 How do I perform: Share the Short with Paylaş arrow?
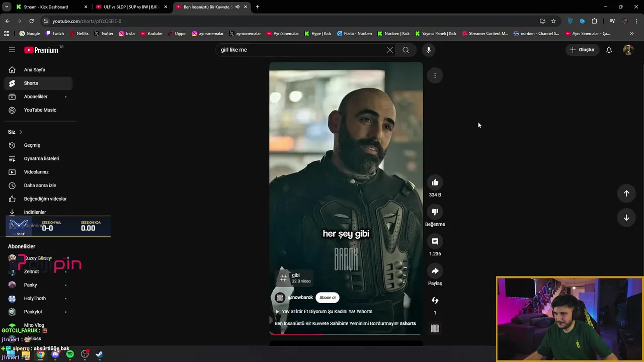(435, 271)
